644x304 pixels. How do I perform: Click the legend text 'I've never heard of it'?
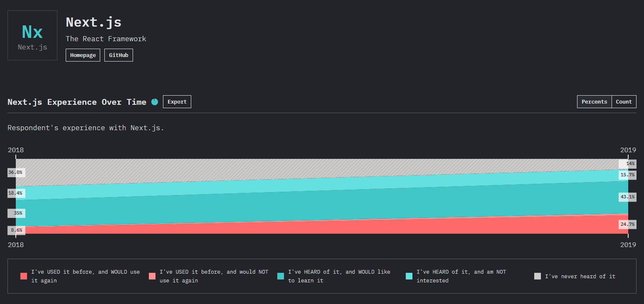coord(580,276)
